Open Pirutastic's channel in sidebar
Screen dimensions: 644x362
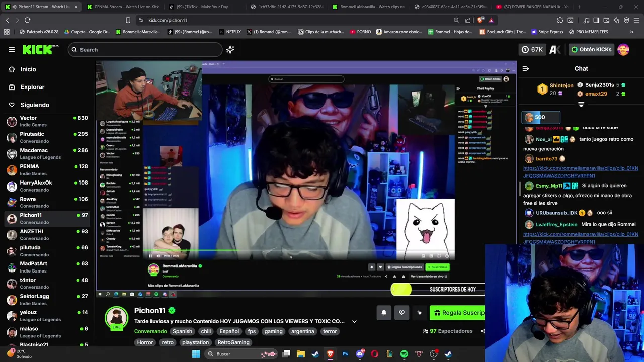[x=47, y=137]
